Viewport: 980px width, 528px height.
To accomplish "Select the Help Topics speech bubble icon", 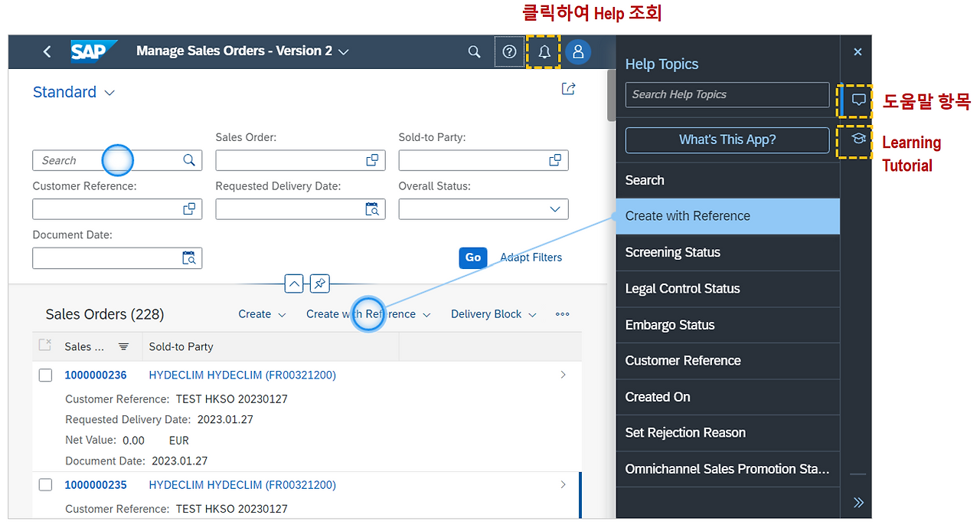I will point(857,100).
